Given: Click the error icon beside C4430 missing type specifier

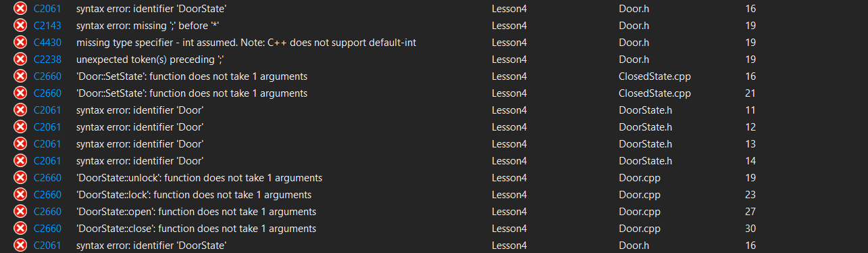Looking at the screenshot, I should [20, 43].
